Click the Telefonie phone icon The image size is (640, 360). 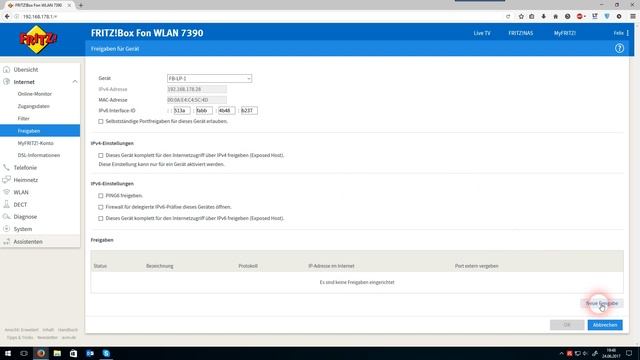point(7,168)
